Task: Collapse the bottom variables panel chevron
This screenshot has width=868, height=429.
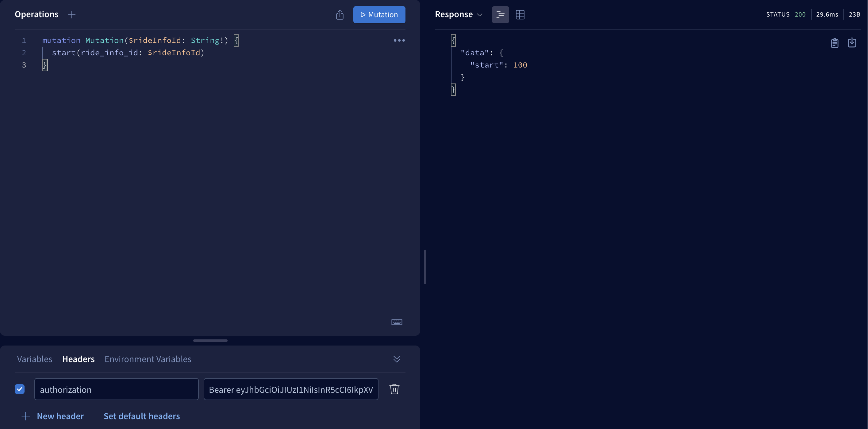Action: (397, 359)
